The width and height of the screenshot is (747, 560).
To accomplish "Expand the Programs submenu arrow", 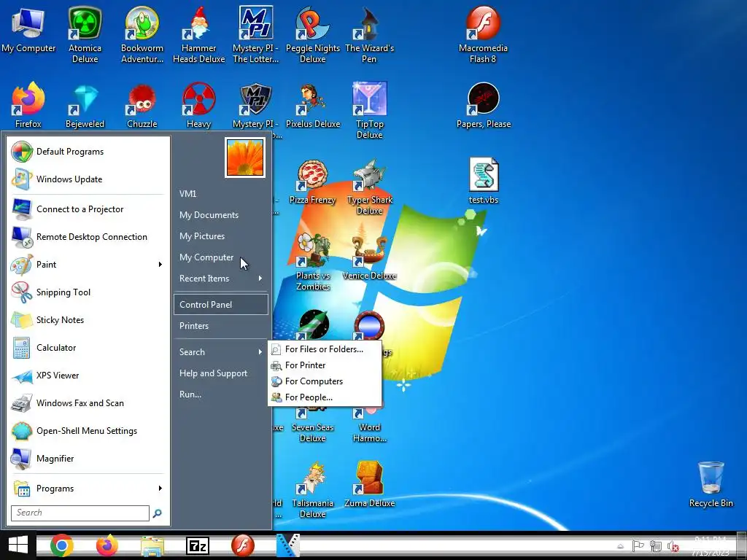I will click(x=160, y=488).
